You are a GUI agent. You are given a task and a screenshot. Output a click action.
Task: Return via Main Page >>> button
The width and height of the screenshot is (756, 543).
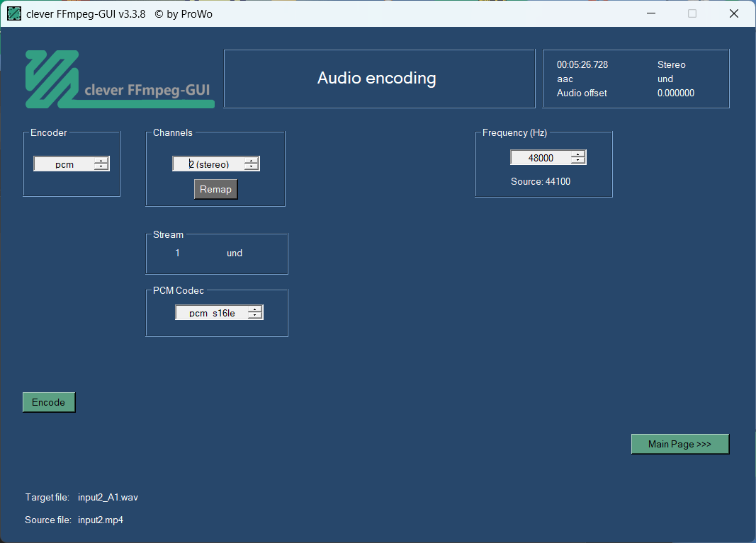point(679,444)
